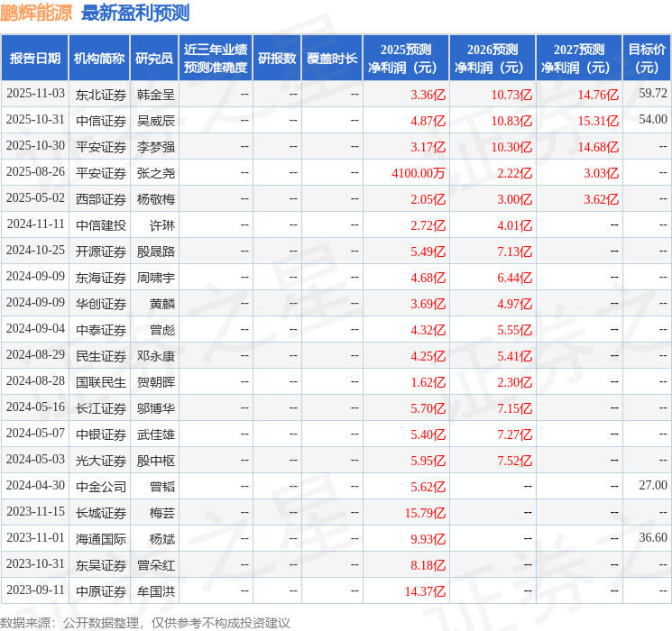Select the 研报数 column header
This screenshot has width=672, height=631.
coord(277,59)
